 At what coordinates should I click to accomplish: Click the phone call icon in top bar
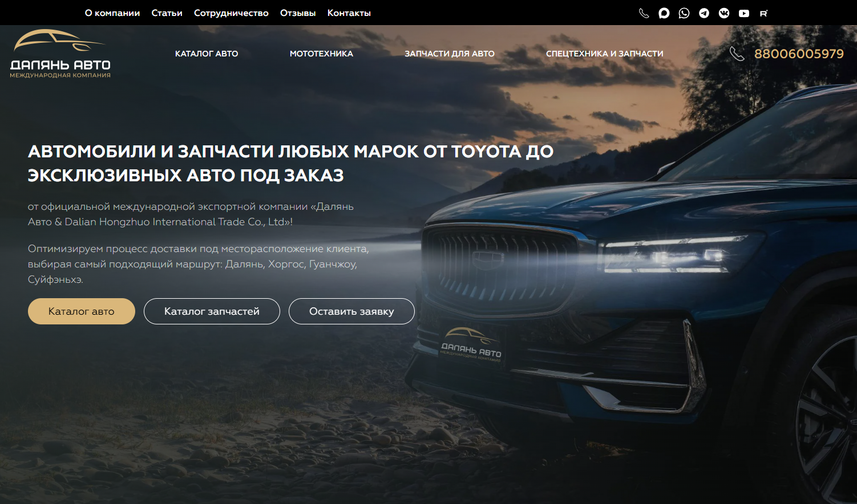click(644, 13)
